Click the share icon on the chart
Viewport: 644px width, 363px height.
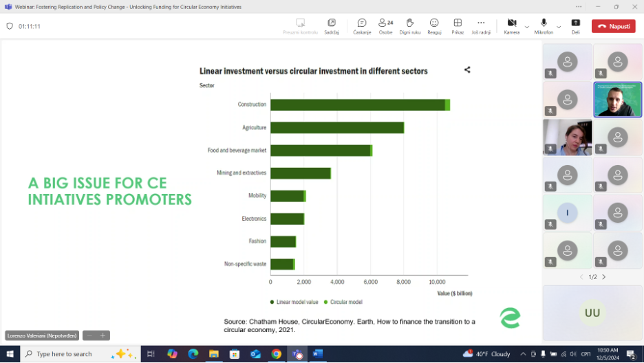click(x=467, y=69)
